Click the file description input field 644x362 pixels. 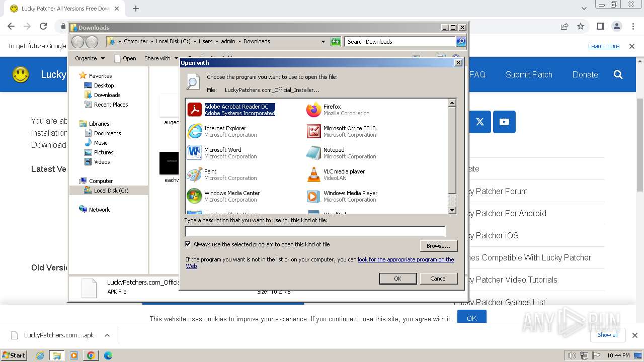click(x=315, y=231)
